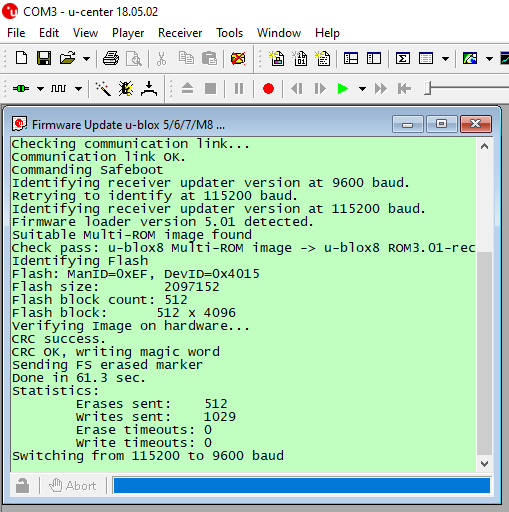
Task: Click the playback position slider handle
Action: tap(428, 89)
